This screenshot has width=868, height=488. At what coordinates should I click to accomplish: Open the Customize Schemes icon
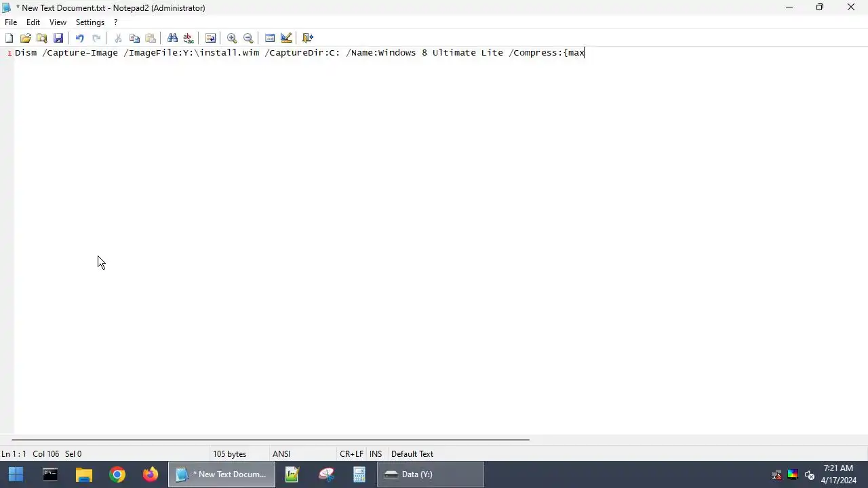[286, 38]
